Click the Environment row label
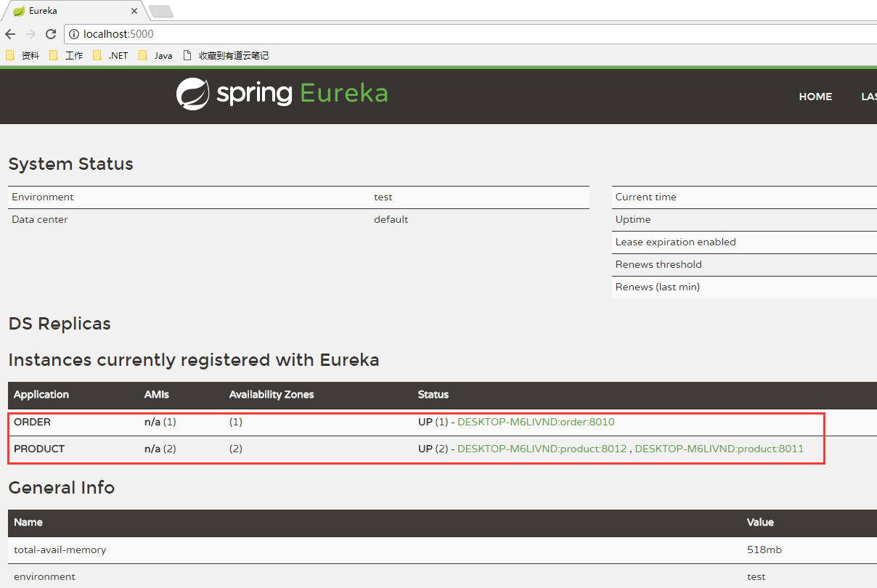This screenshot has height=588, width=877. point(43,197)
